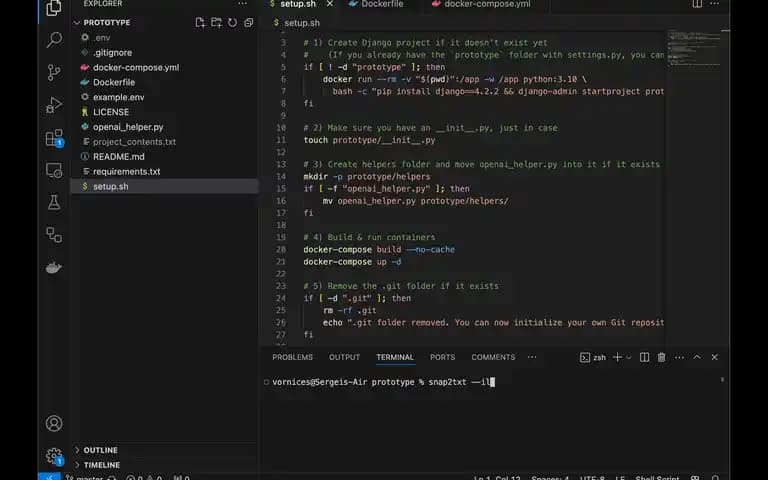
Task: Open README.md in Explorer
Action: (x=165, y=157)
